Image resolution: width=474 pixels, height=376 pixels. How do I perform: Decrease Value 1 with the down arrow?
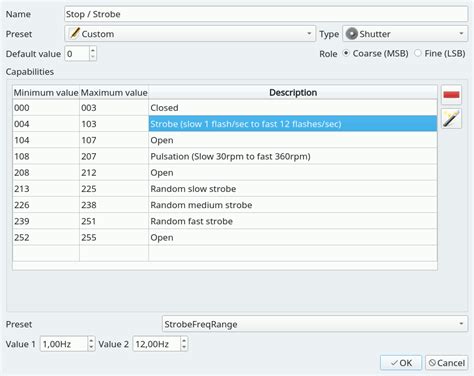91,347
